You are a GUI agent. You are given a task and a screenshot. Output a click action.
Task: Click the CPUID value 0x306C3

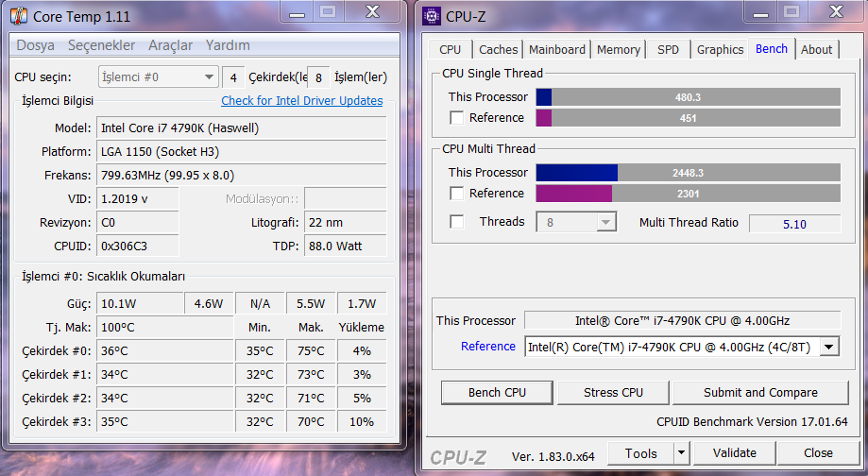(137, 246)
